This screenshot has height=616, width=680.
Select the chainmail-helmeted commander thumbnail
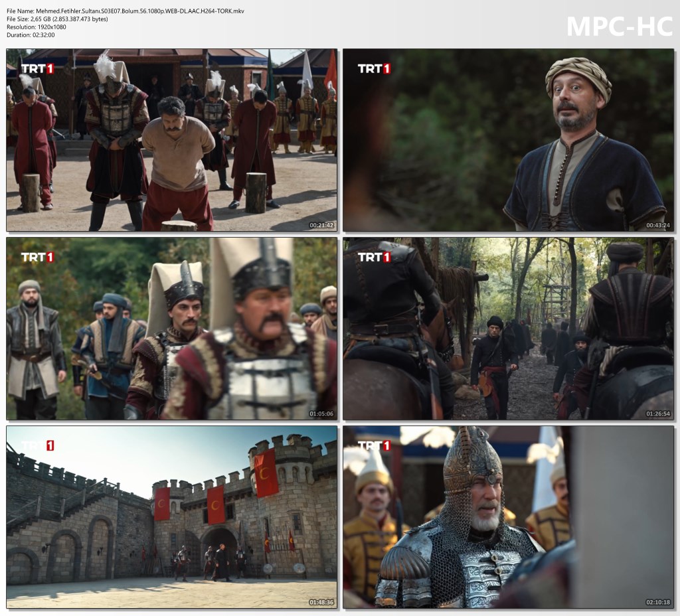pos(508,517)
